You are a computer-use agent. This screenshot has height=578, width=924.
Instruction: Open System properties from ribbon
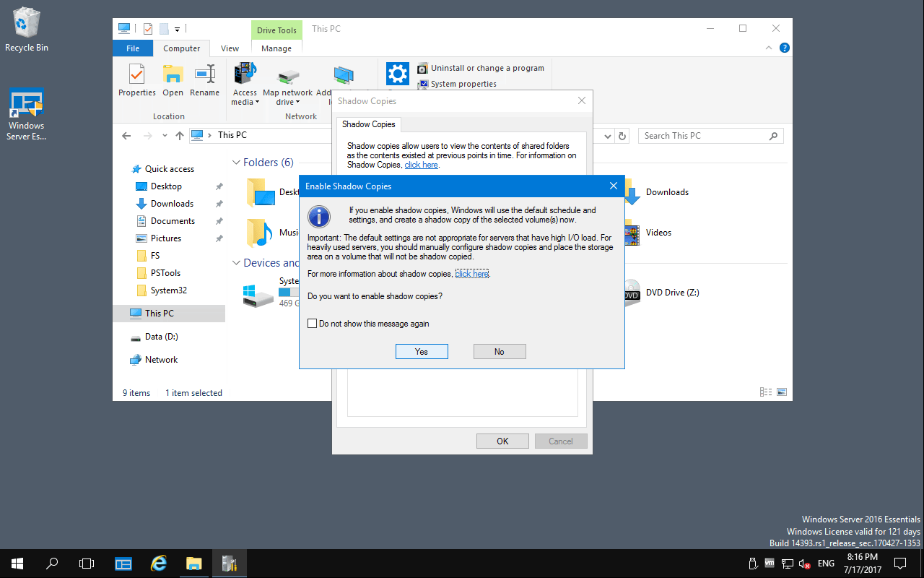[x=457, y=84]
